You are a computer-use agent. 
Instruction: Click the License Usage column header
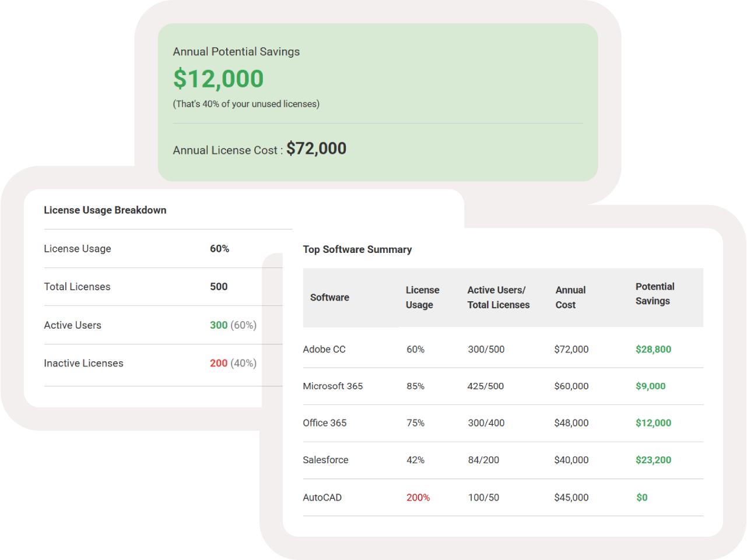point(423,298)
